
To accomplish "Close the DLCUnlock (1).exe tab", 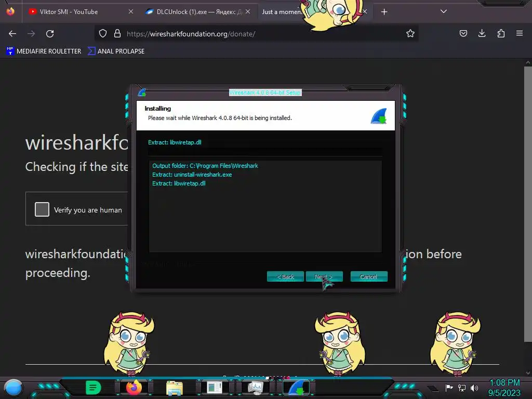I will pos(248,11).
